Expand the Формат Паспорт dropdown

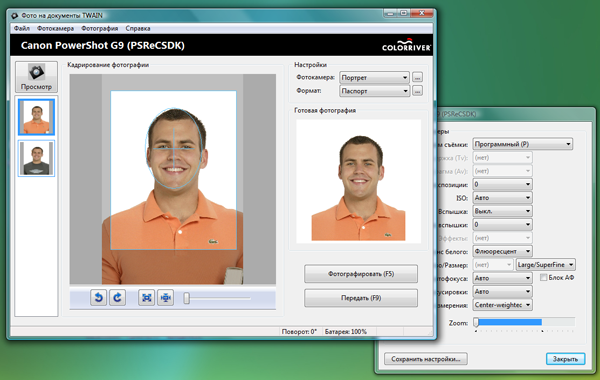tap(374, 91)
